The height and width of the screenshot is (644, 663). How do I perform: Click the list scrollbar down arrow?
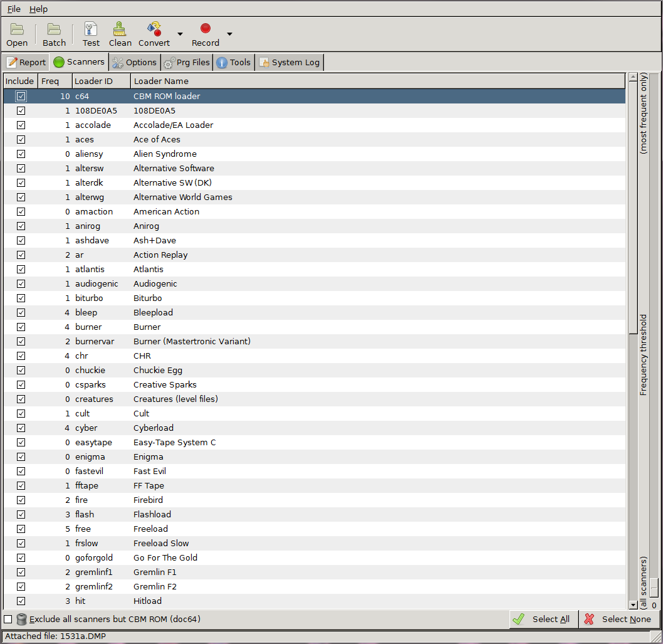(x=633, y=605)
